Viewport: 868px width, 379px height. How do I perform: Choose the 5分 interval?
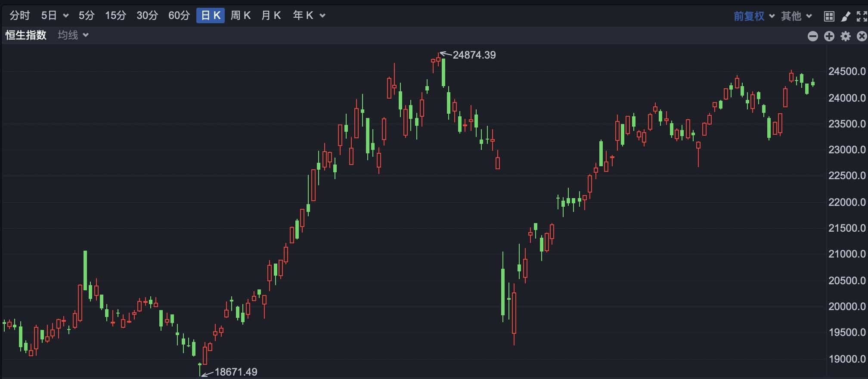pyautogui.click(x=86, y=16)
